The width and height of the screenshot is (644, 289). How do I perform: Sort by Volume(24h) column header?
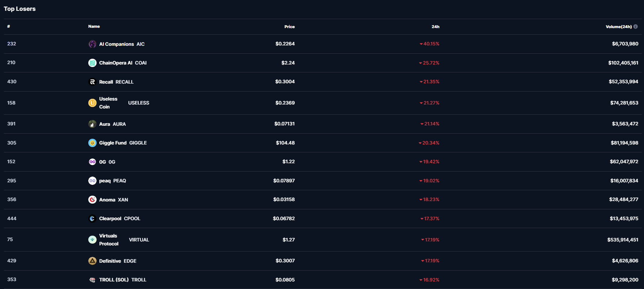[x=618, y=27]
